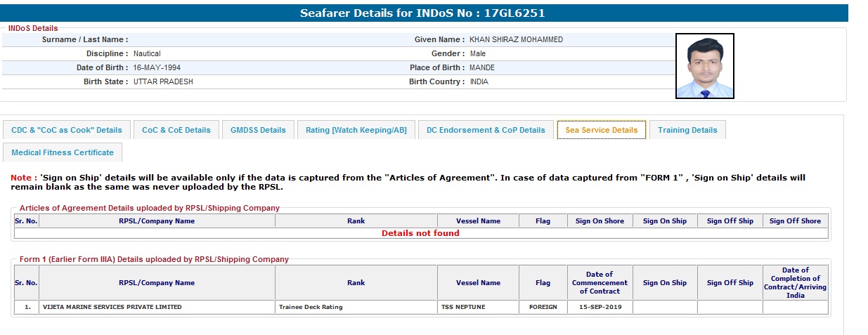Switch to the Medical Fitness Certificate tab
868x335 pixels.
[63, 152]
